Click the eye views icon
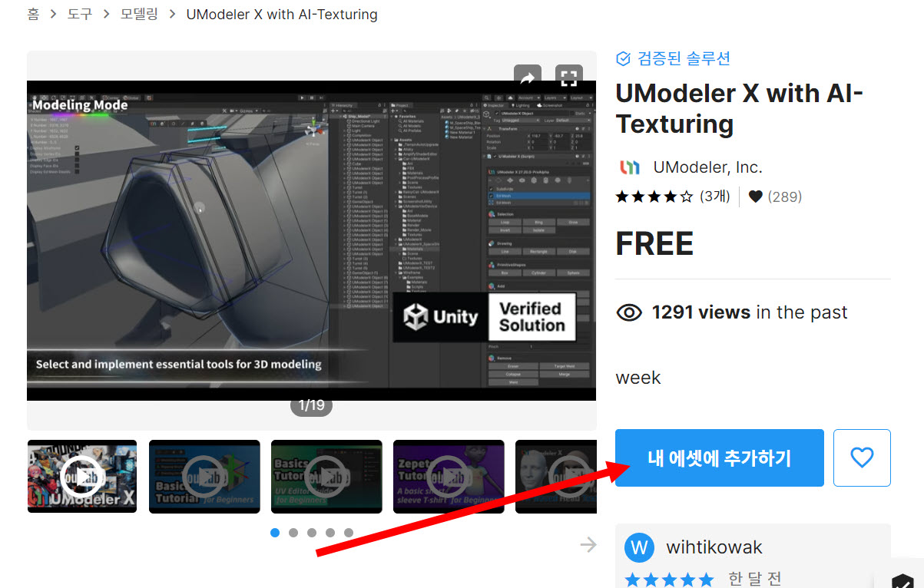The image size is (924, 588). (x=629, y=312)
